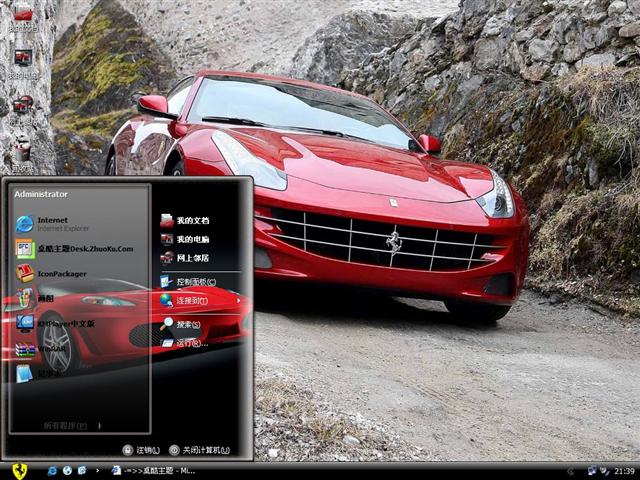Screen dimensions: 640x480
Task: Select the Recycle Bin desktop icon
Action: coord(22,156)
